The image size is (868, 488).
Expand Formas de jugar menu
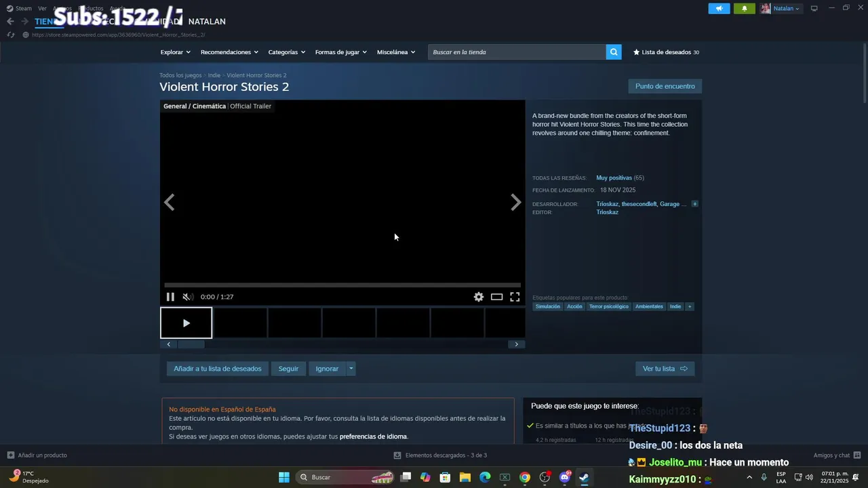coord(341,52)
